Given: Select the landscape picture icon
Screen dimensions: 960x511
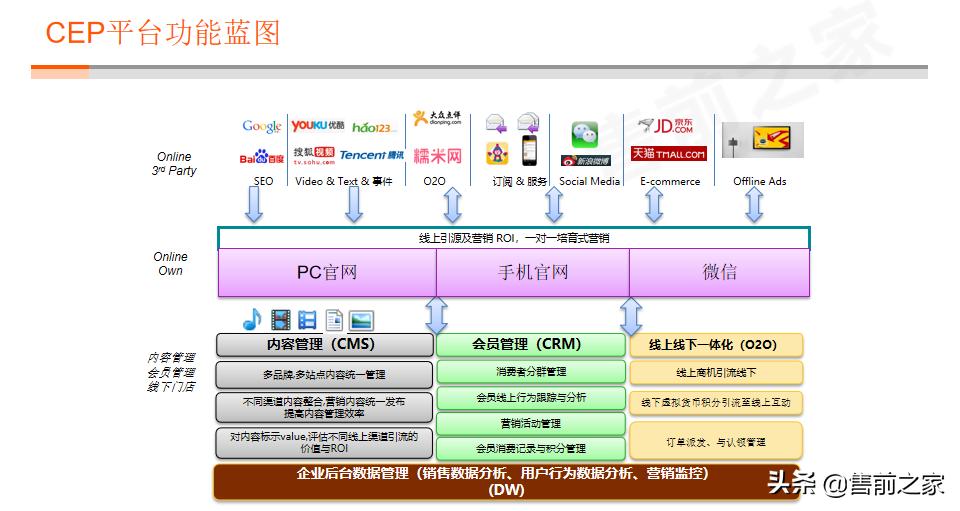Looking at the screenshot, I should (361, 320).
